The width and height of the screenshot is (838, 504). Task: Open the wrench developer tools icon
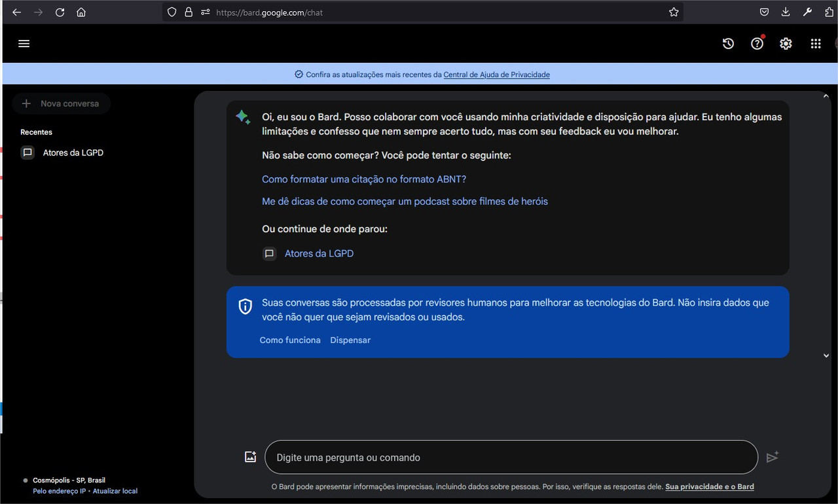[x=807, y=12]
